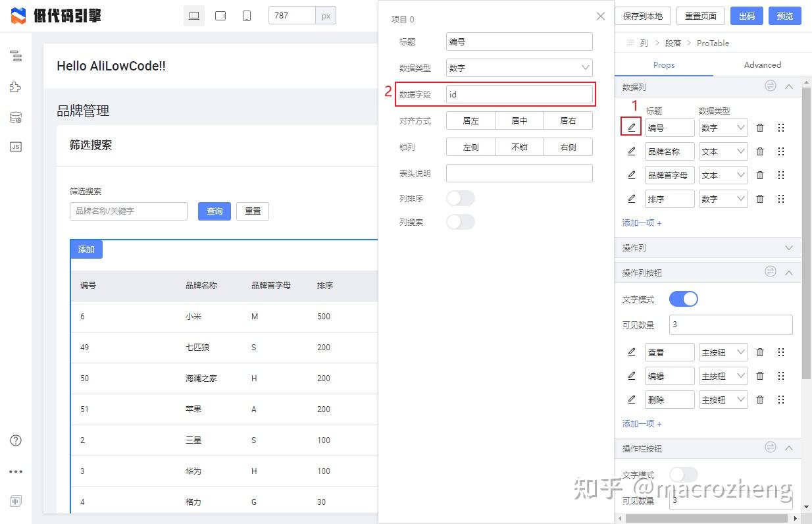Edit the 品牌名称 column with pencil icon
Viewport: 812px width, 524px height.
pos(632,151)
